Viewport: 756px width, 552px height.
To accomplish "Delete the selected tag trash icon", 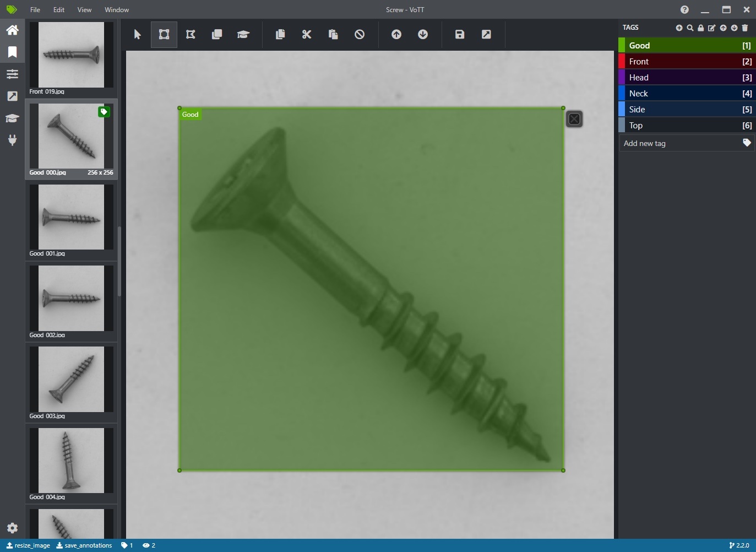I will 745,28.
